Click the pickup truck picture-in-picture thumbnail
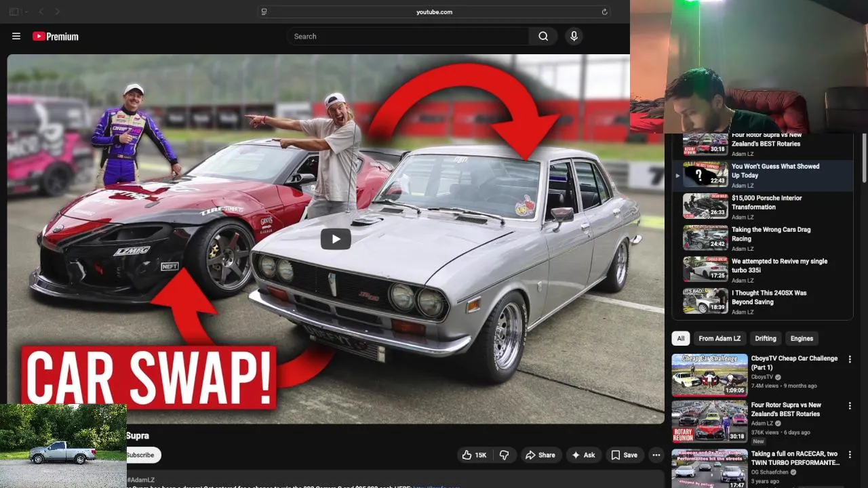 coord(63,445)
